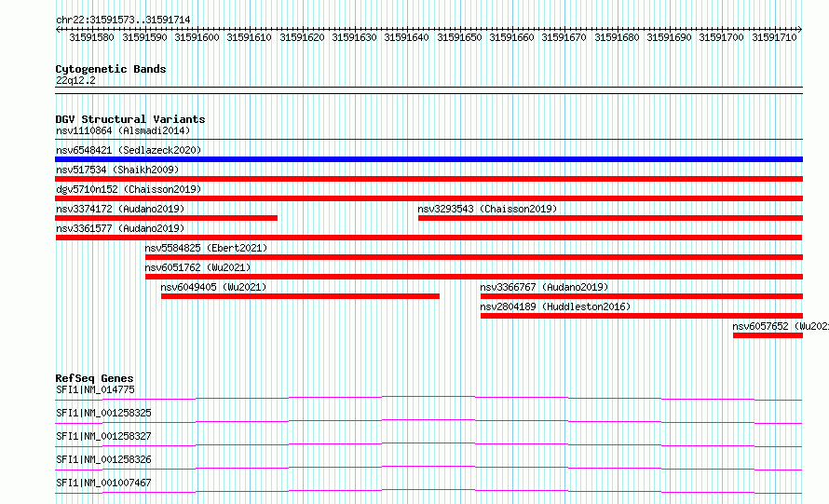
Task: Click ruler position 31591600
Action: pyautogui.click(x=197, y=37)
